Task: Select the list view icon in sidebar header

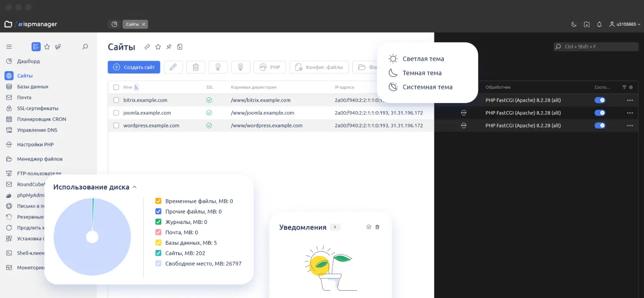Action: 36,47
